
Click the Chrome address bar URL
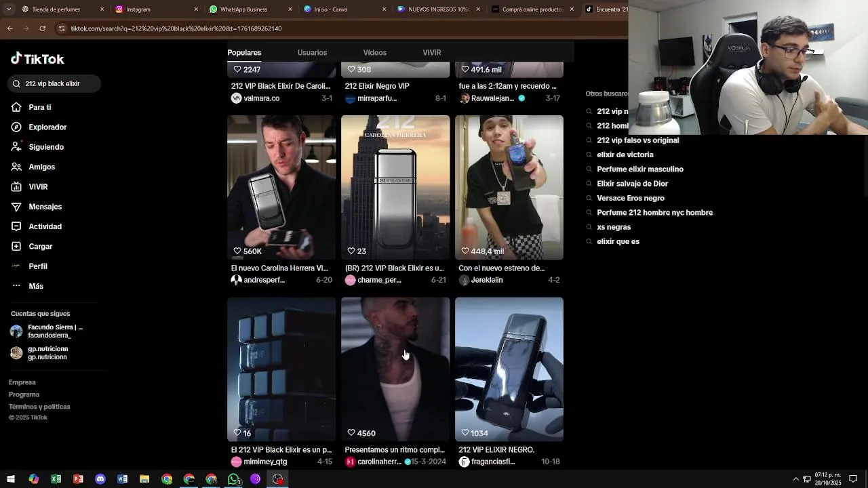pyautogui.click(x=176, y=28)
